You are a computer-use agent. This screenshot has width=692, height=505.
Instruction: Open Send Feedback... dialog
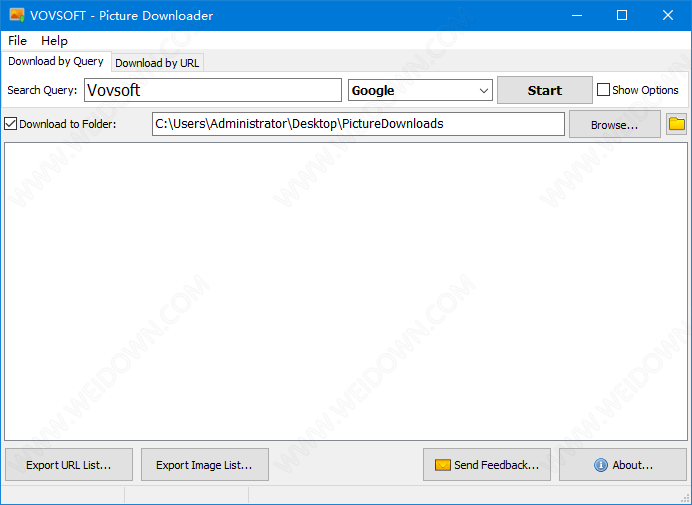click(x=487, y=465)
